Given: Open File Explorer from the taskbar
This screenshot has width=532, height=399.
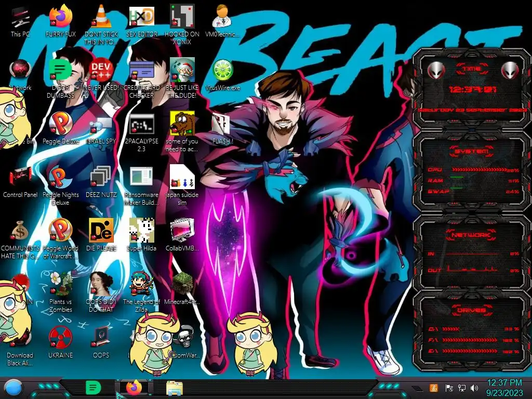Looking at the screenshot, I should 175,388.
